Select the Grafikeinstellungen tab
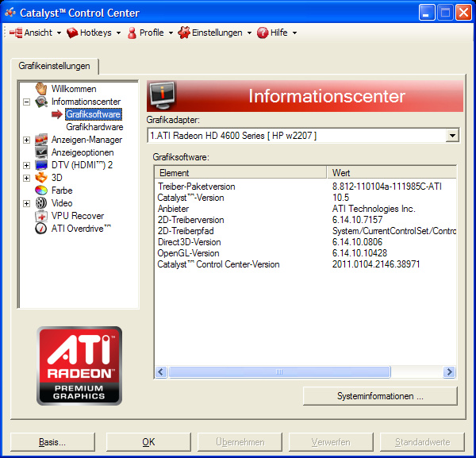This screenshot has width=476, height=458. (54, 66)
